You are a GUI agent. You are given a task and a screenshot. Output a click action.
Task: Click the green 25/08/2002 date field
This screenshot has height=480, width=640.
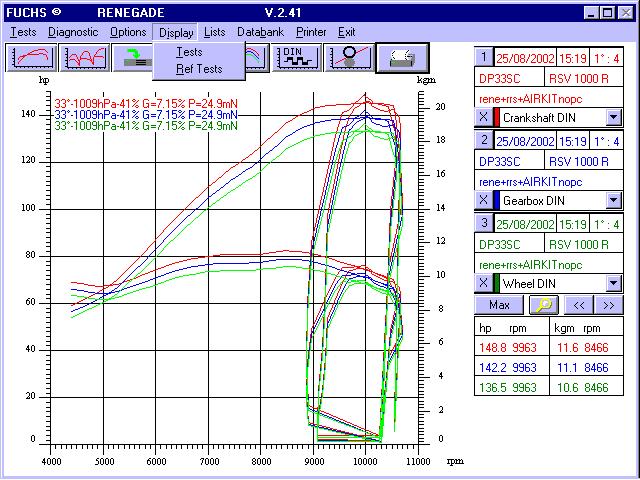click(x=525, y=224)
